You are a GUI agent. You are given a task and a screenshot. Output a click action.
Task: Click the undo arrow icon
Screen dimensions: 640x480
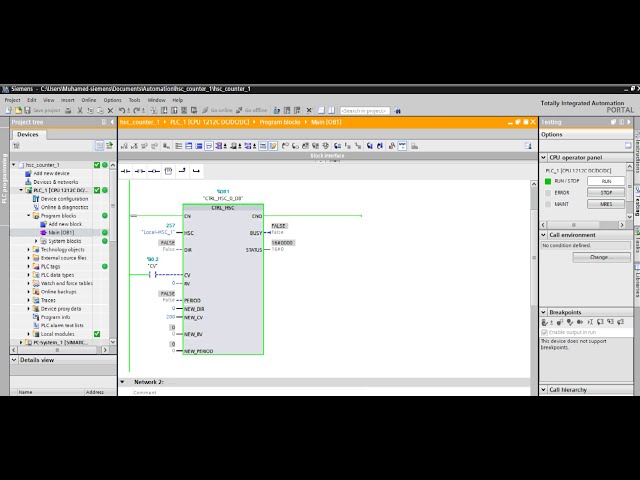pos(122,110)
